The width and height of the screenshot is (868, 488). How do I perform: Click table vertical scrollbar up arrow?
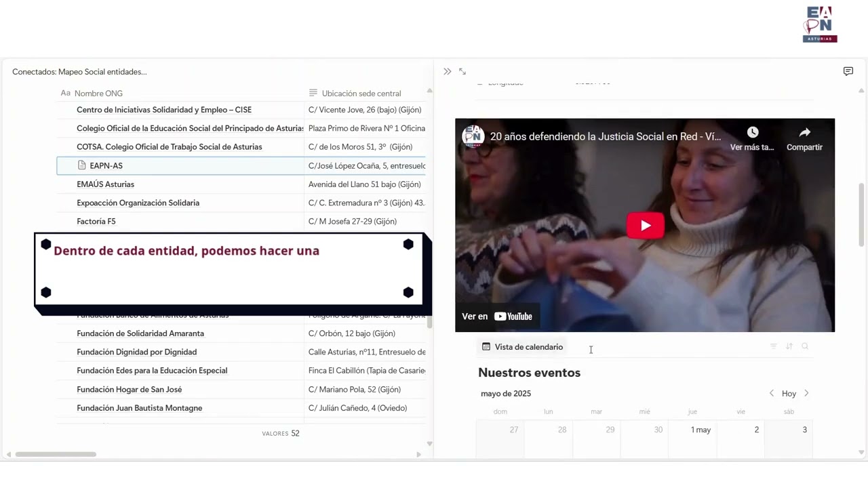[x=429, y=91]
